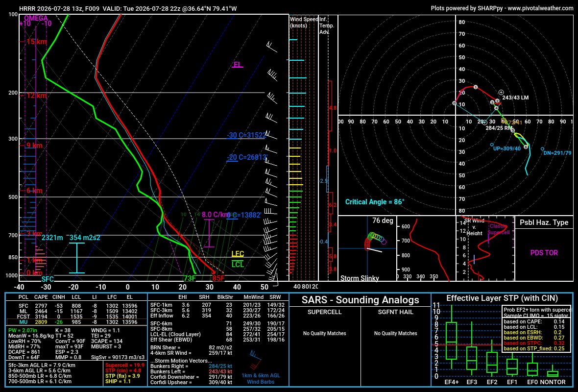Viewport: 578px width, 392px height.
Task: Click the UP=309/40 Corfidi vector label
Action: click(507, 148)
